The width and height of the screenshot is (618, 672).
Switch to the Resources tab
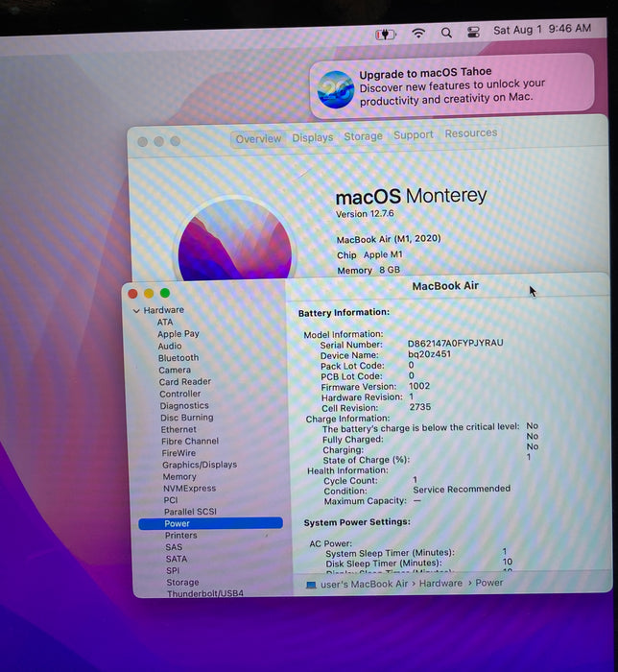[470, 133]
